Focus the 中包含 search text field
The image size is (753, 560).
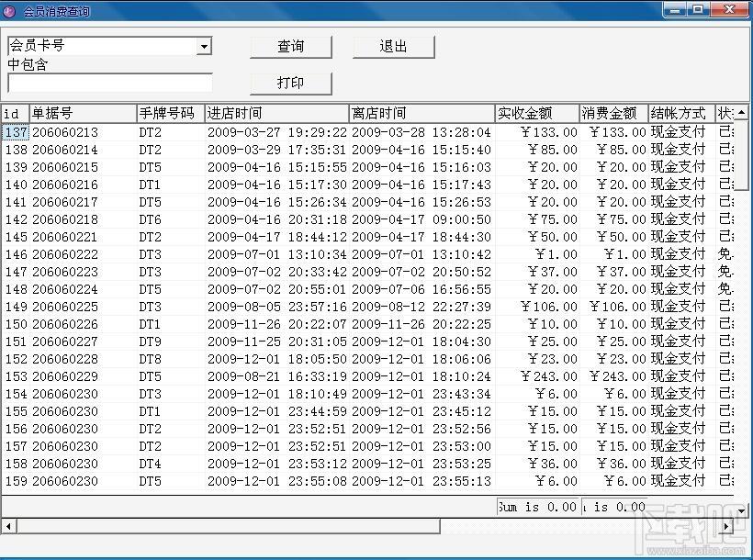click(x=110, y=84)
